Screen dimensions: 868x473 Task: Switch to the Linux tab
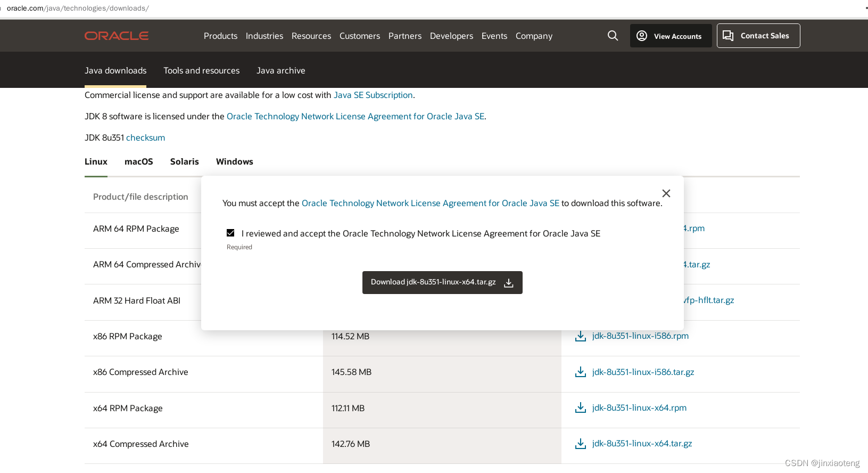coord(96,161)
